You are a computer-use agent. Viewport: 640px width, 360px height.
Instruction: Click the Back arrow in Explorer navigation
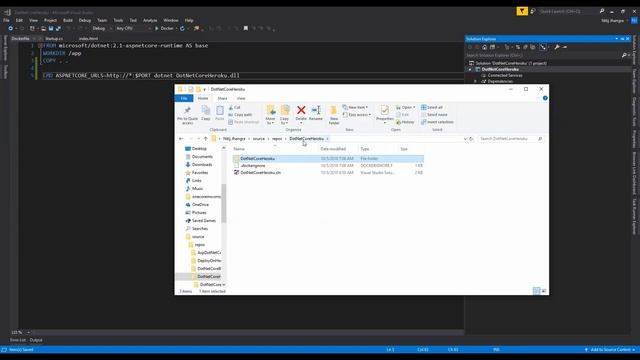(x=181, y=139)
